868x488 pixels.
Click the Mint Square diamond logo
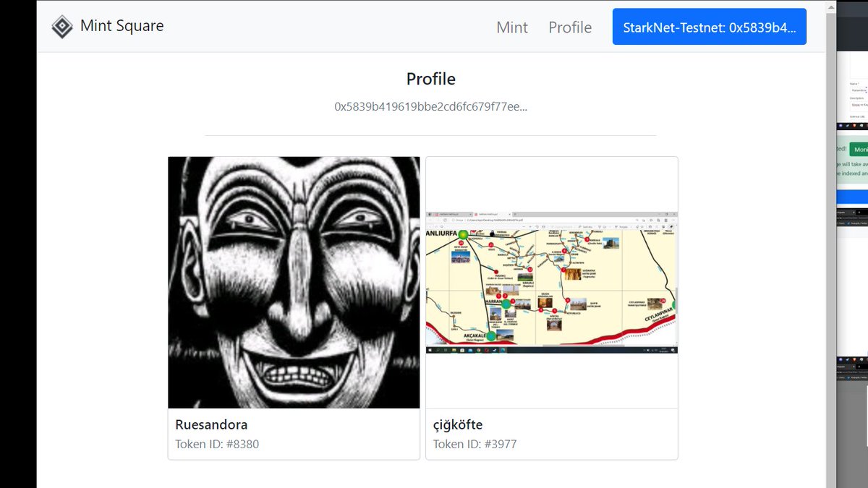click(x=62, y=27)
